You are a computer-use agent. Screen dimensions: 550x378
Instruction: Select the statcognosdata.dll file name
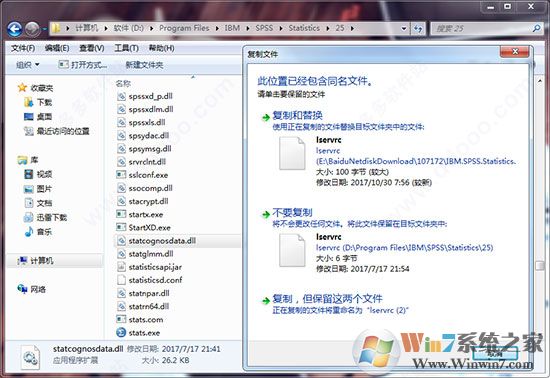coord(162,241)
